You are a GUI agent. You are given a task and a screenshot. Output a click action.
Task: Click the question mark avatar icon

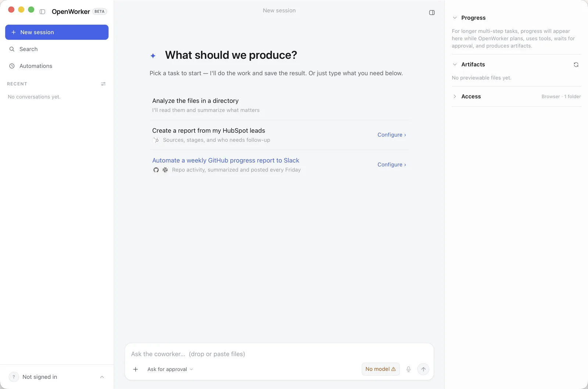(14, 377)
